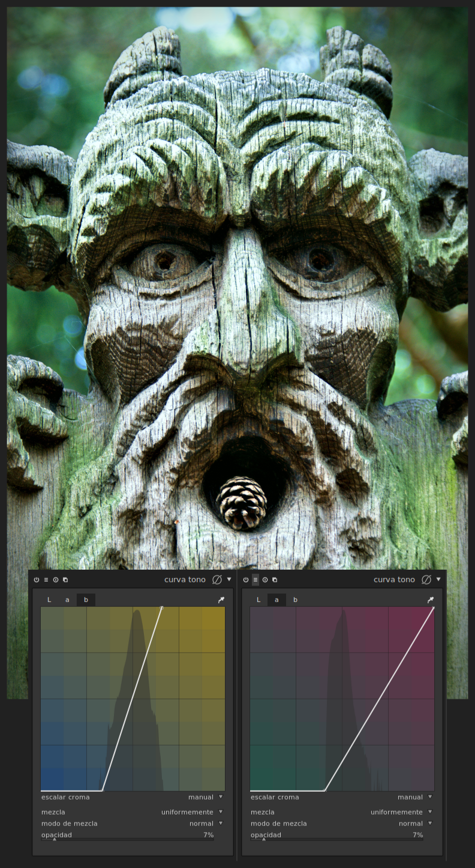
Task: Open mezcla dropdown in left panel
Action: tap(132, 812)
